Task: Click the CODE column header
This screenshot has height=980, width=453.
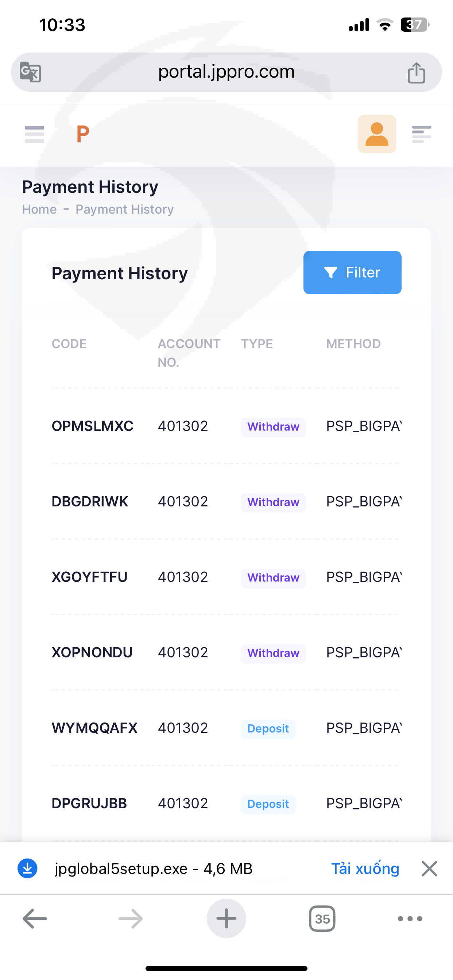Action: 69,344
